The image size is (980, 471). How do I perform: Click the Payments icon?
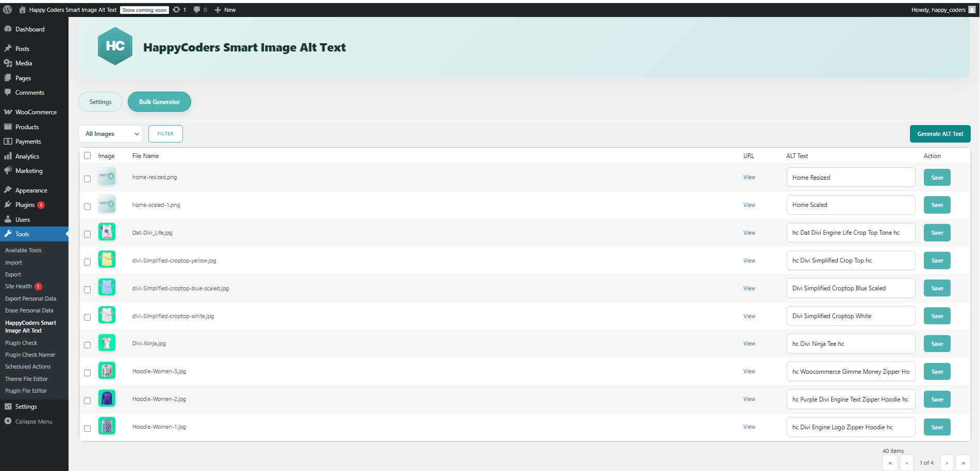pyautogui.click(x=8, y=141)
